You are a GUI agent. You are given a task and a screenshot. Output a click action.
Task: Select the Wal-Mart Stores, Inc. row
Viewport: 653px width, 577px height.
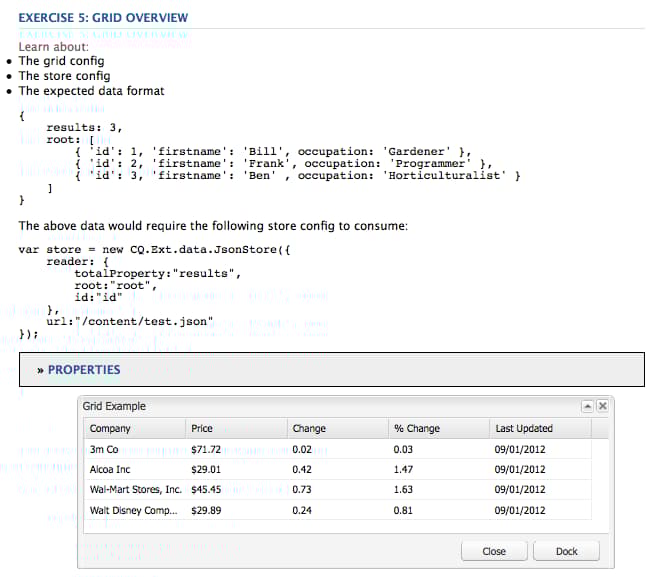pyautogui.click(x=135, y=490)
